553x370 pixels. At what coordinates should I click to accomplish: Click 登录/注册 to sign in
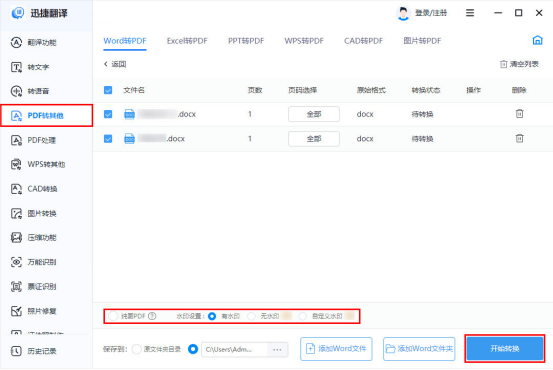coord(431,13)
